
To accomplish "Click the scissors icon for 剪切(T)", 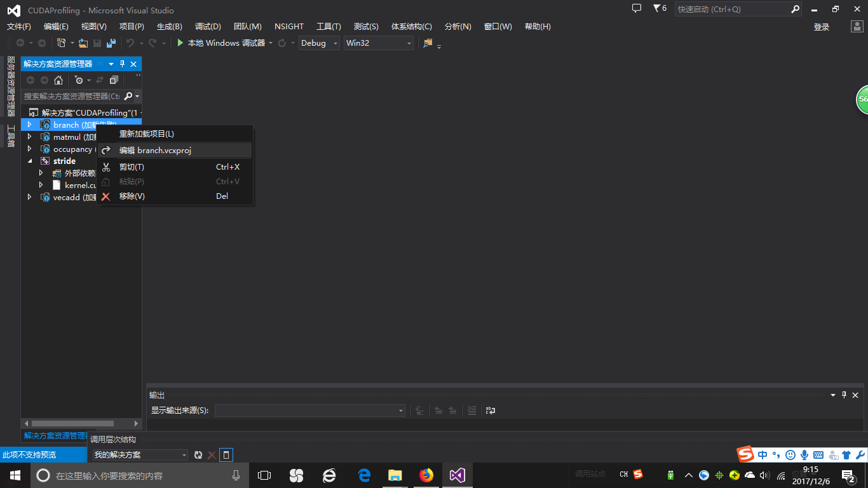I will 106,167.
